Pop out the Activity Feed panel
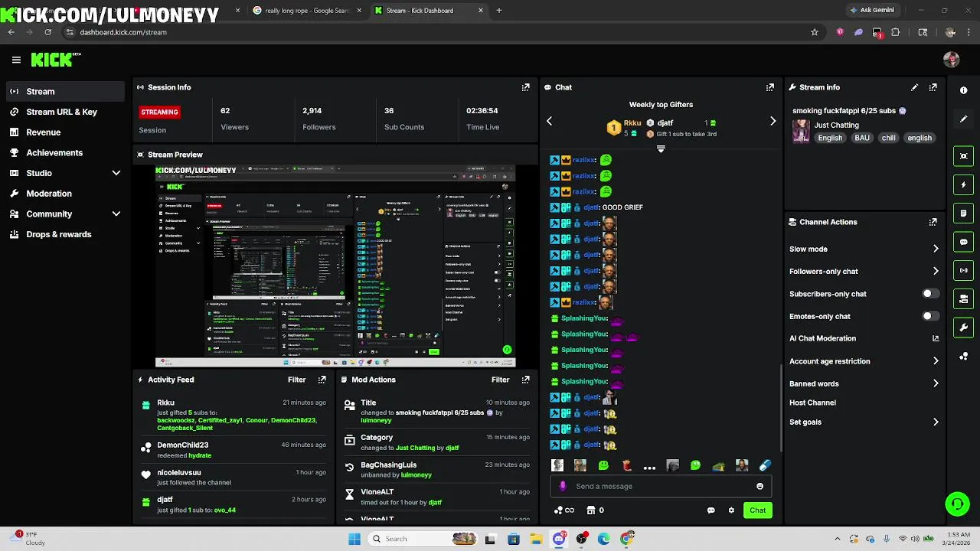The image size is (980, 551). [x=322, y=380]
